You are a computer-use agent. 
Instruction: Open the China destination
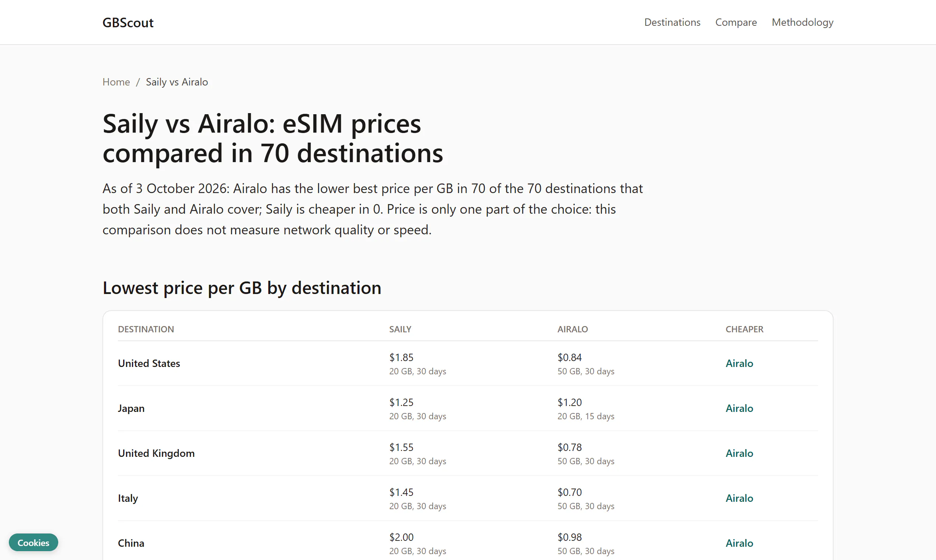[131, 543]
